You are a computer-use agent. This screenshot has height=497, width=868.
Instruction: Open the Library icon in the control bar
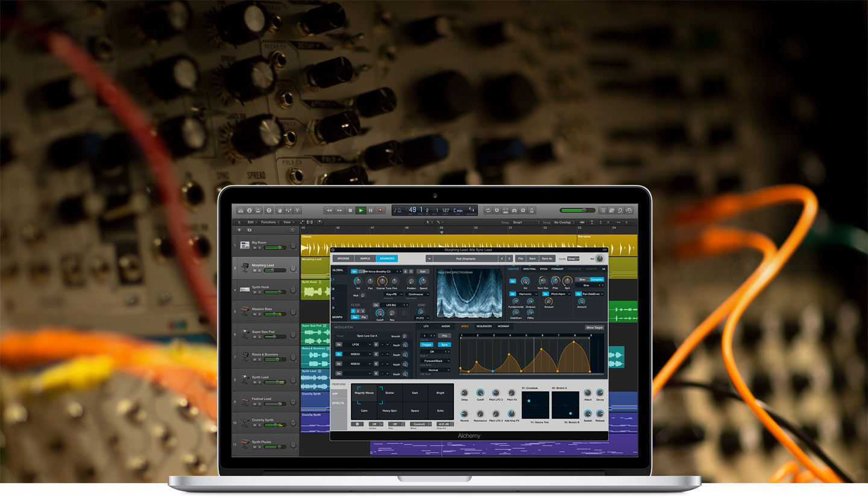click(240, 210)
